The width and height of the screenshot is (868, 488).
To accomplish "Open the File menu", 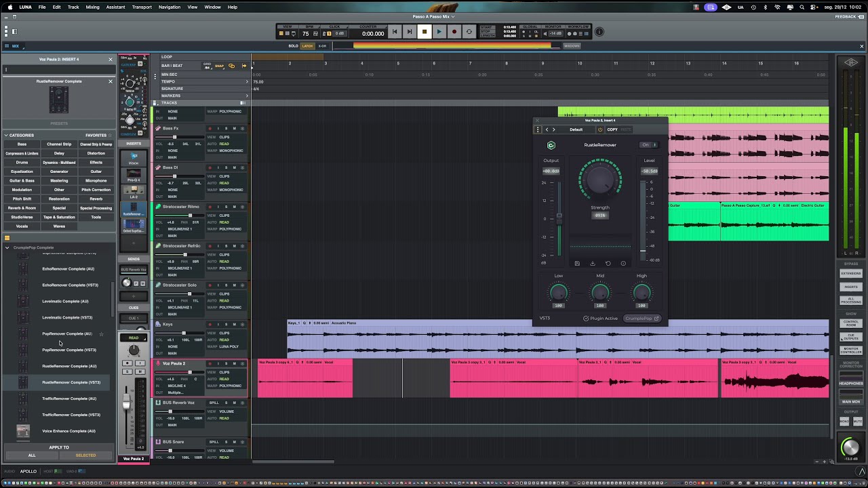I will tap(42, 7).
